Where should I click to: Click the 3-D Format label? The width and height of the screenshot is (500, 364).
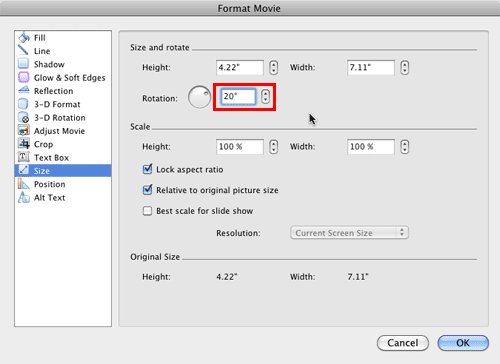(57, 104)
